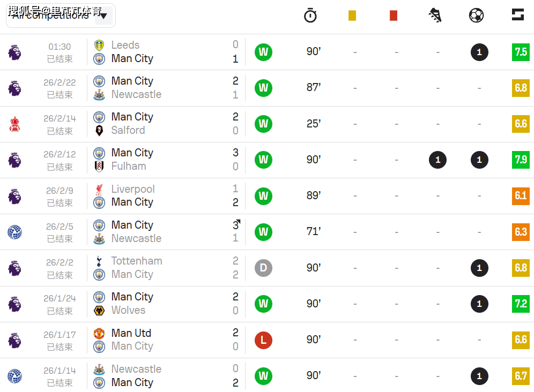Click the rating column logo icon

click(x=517, y=15)
